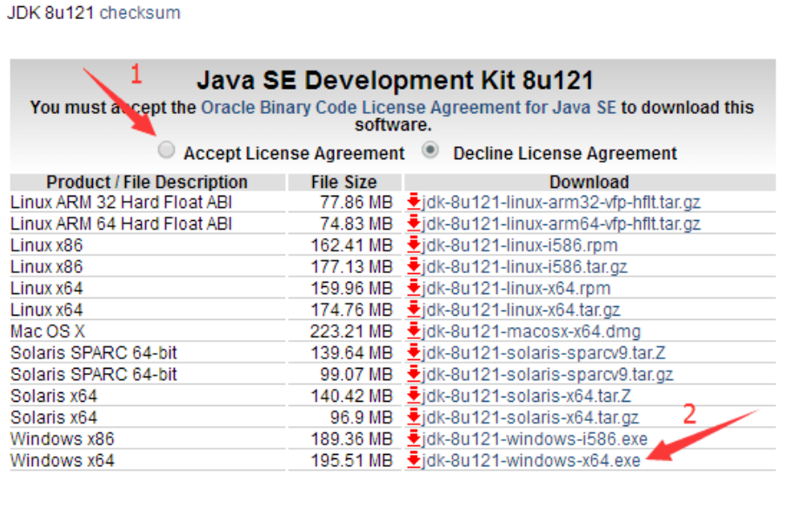The height and width of the screenshot is (527, 812).
Task: Click the Java SE Development Kit 8u121 heading
Action: (x=395, y=80)
